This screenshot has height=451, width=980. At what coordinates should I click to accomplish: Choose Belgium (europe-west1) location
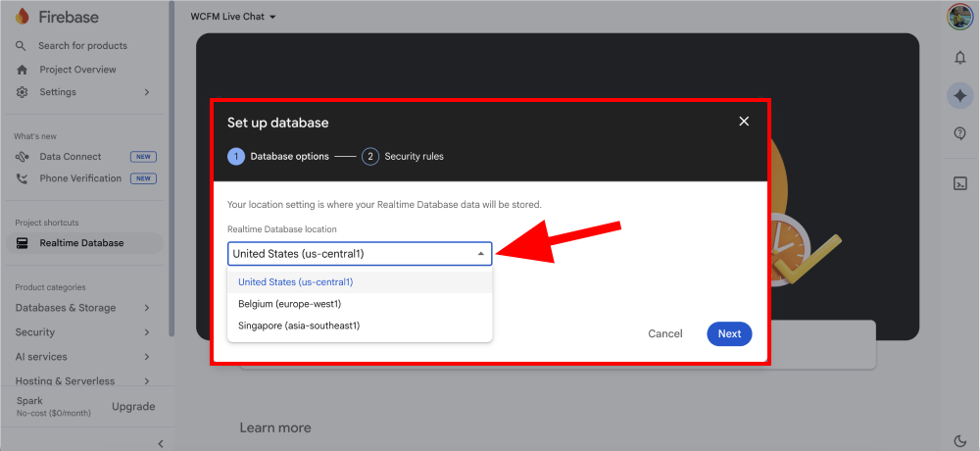tap(289, 304)
